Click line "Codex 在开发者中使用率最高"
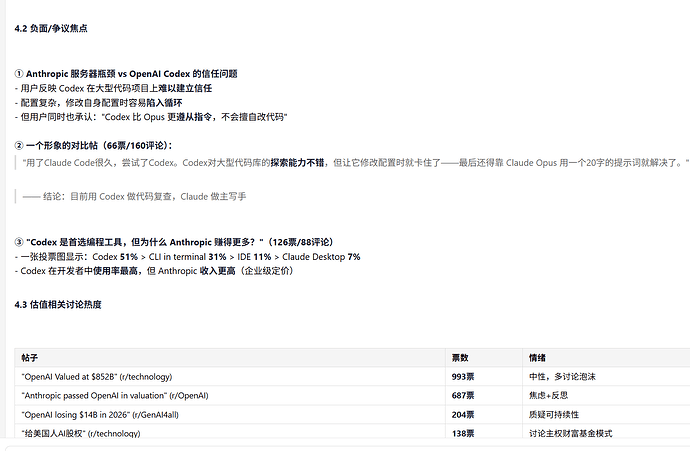The width and height of the screenshot is (690, 451). pyautogui.click(x=154, y=271)
